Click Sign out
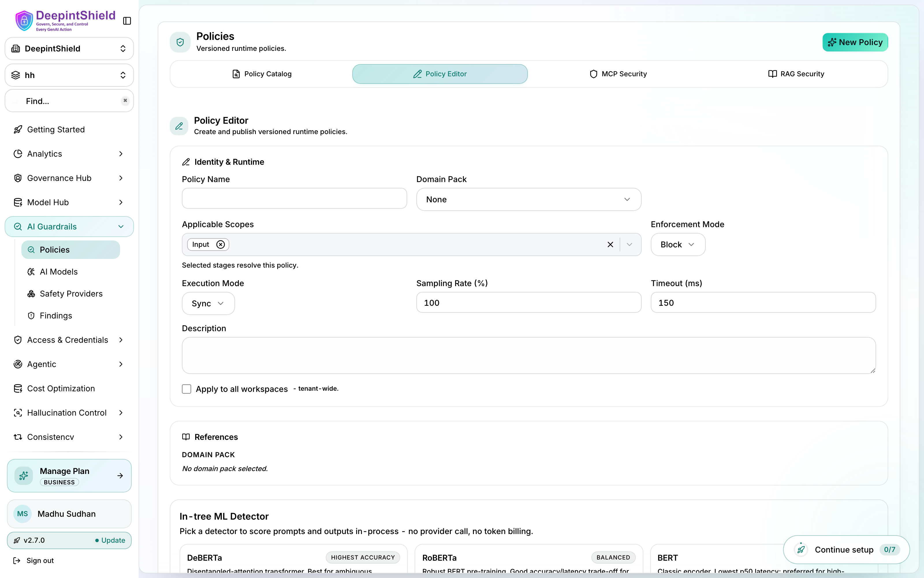Image resolution: width=924 pixels, height=578 pixels. tap(33, 560)
